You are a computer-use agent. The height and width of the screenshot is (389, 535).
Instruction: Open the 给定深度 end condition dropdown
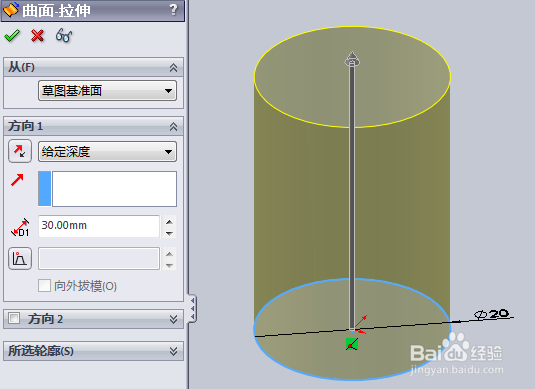tap(107, 152)
